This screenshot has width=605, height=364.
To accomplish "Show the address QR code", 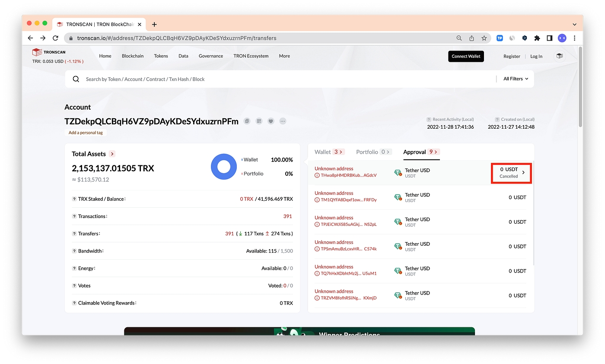I will click(x=259, y=121).
